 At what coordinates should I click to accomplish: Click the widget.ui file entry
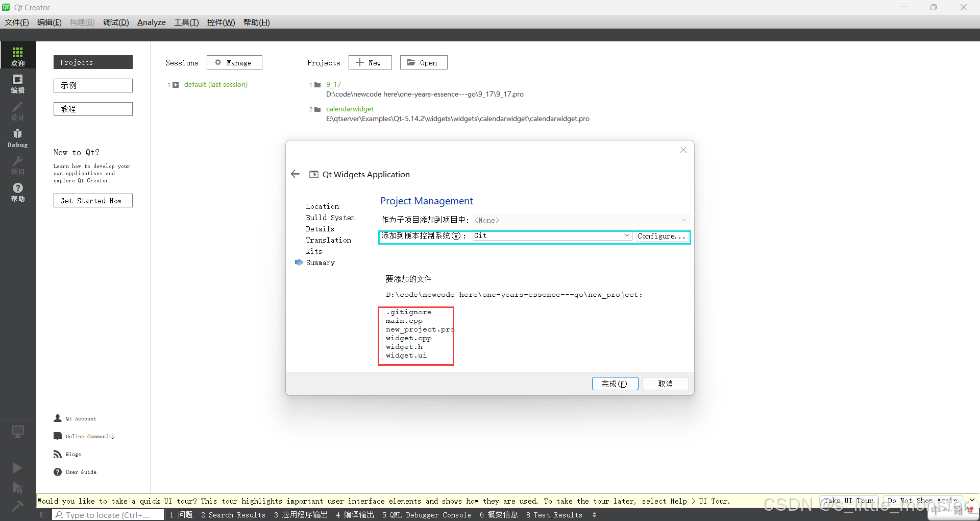(406, 356)
